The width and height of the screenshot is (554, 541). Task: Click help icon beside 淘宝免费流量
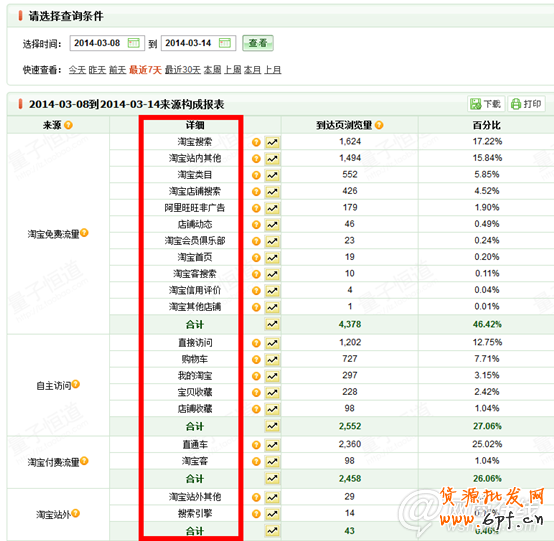tap(84, 233)
